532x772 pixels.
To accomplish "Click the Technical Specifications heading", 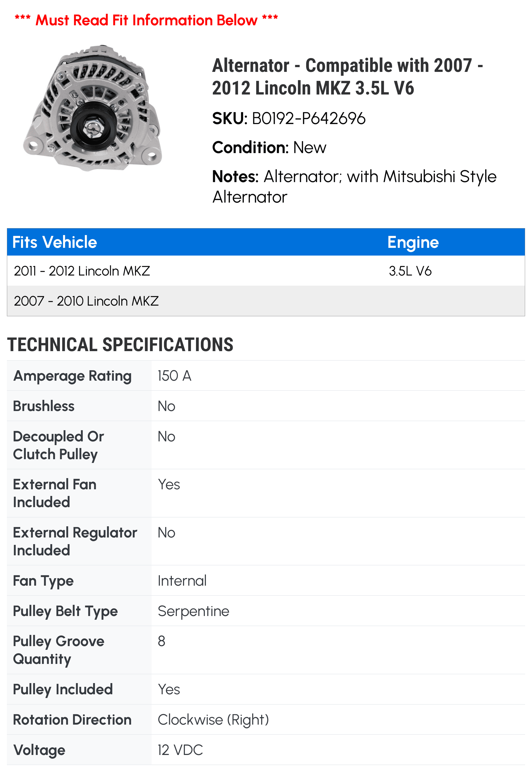I will point(120,345).
